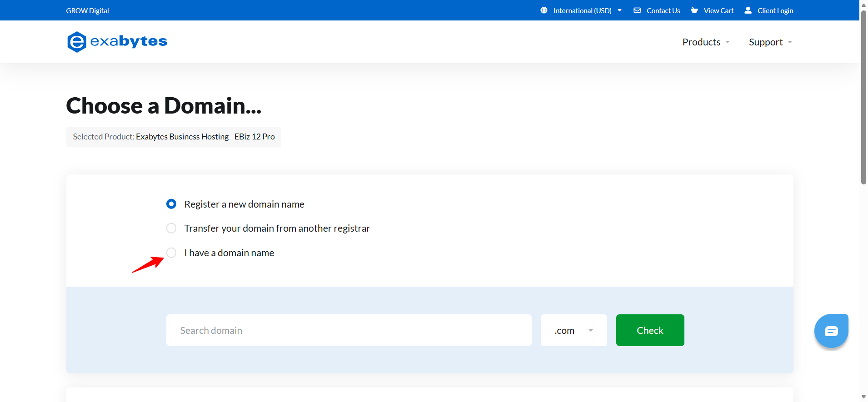Click the user icon beside Client Login
This screenshot has height=402, width=868.
(x=748, y=10)
